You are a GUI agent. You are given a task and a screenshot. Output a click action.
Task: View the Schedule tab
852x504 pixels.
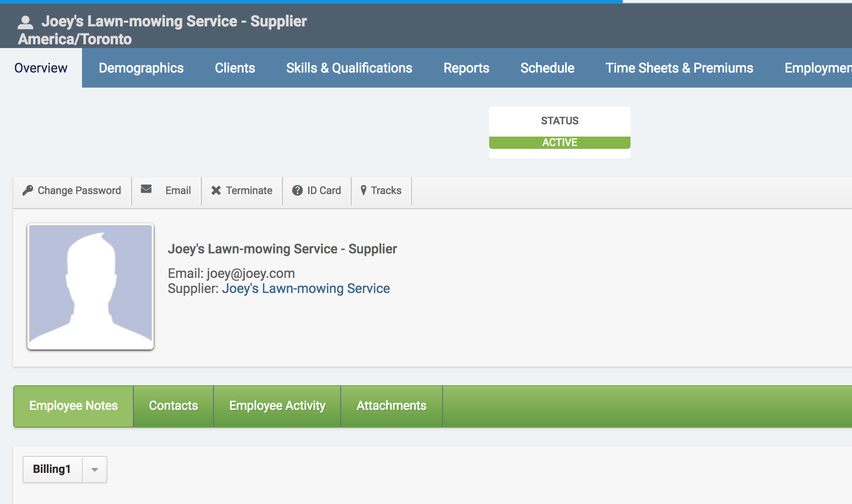pos(547,68)
